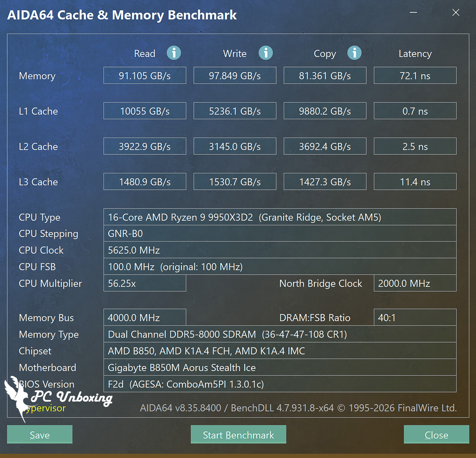Click the CPU Type field Ryzen 9 9950X3D2

(x=280, y=217)
